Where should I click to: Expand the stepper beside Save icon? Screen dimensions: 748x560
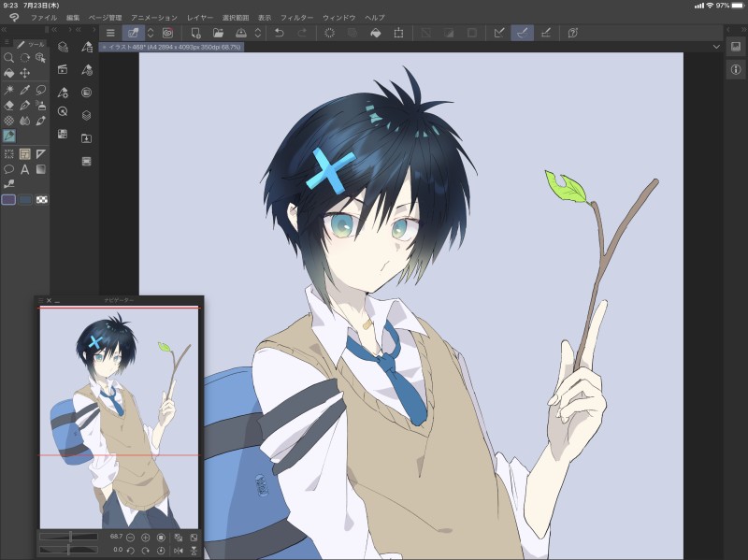(x=258, y=33)
